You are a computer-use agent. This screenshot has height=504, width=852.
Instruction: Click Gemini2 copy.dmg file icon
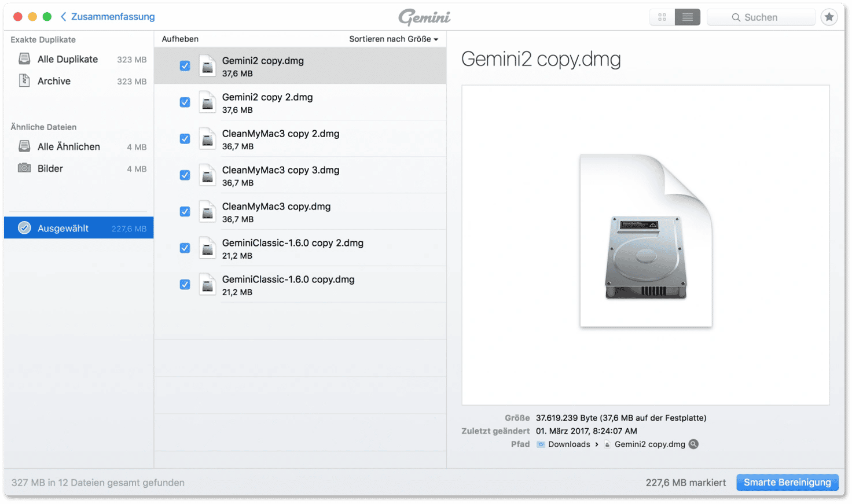(207, 66)
